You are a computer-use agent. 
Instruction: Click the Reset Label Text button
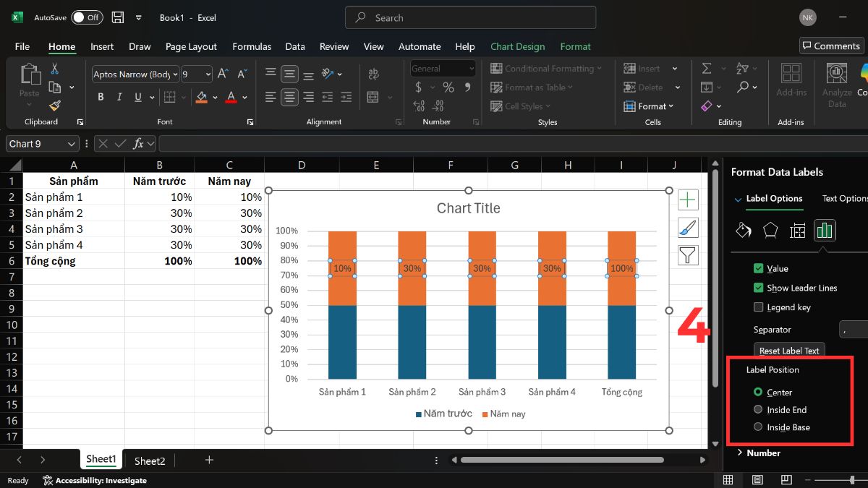tap(789, 351)
